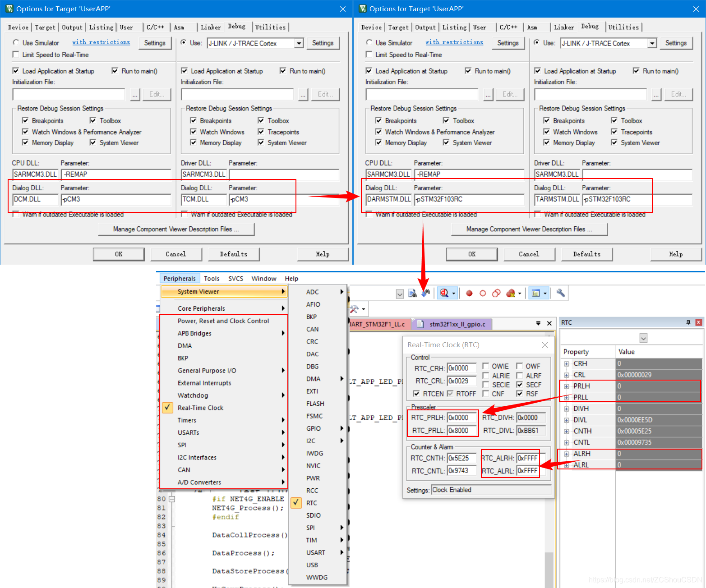Open dropdown next to kill breakpoints icon
Screen dimensions: 706x588
(520, 294)
